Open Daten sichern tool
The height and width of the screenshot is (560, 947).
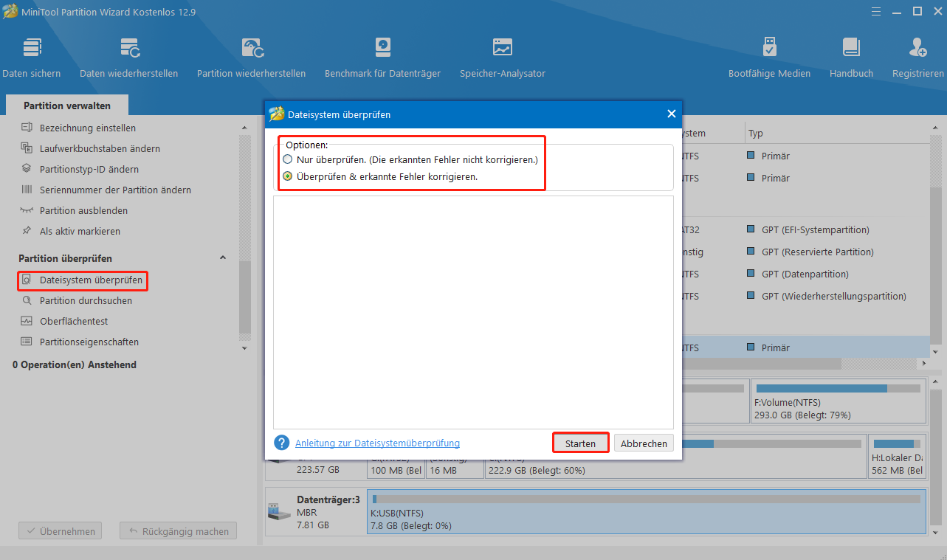[32, 58]
